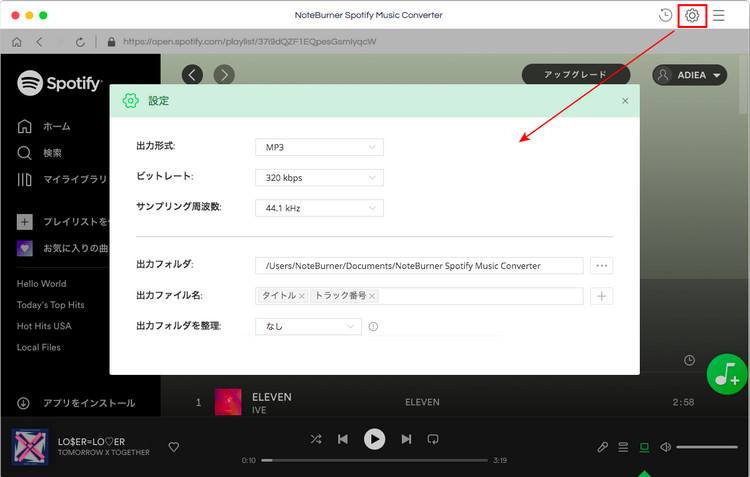Viewport: 750px width, 477px height.
Task: Open the Today's Top Hits playlist
Action: 50,305
